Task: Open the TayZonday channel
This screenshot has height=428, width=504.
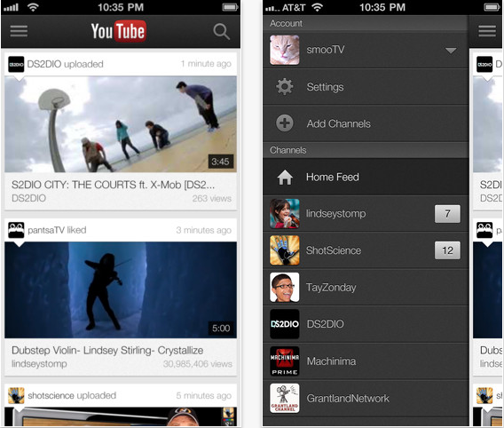Action: point(366,287)
